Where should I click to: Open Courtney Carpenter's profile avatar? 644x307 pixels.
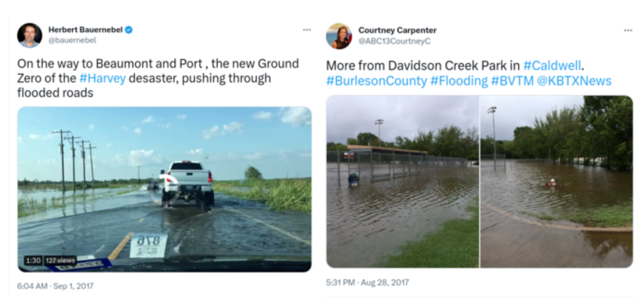click(339, 36)
